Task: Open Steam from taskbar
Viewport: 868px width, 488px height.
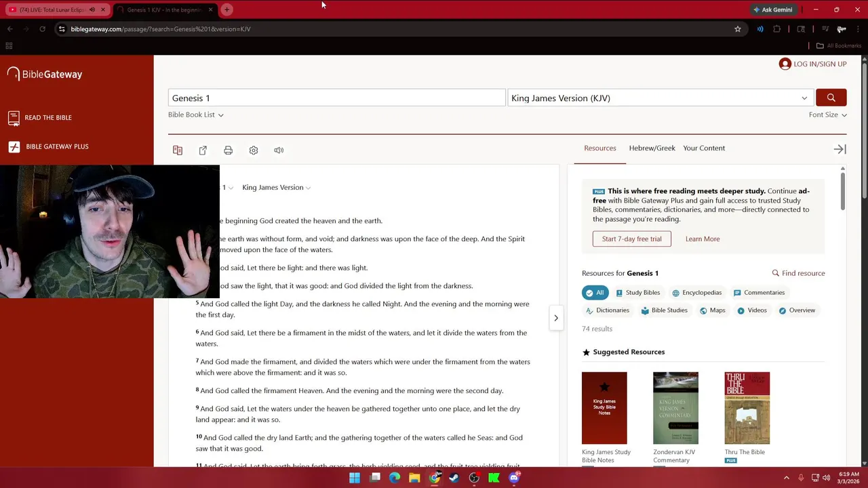Action: [454, 478]
